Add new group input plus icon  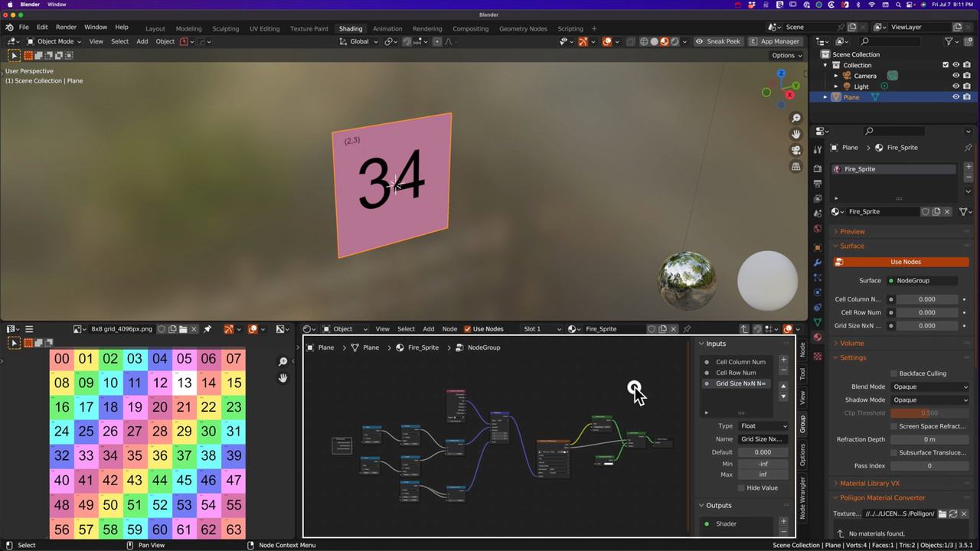coord(783,360)
